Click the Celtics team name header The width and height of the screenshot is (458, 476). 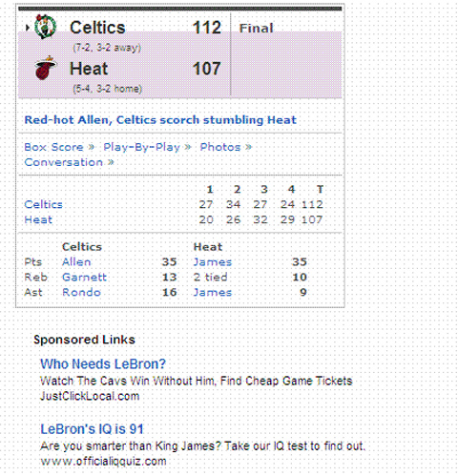[97, 28]
